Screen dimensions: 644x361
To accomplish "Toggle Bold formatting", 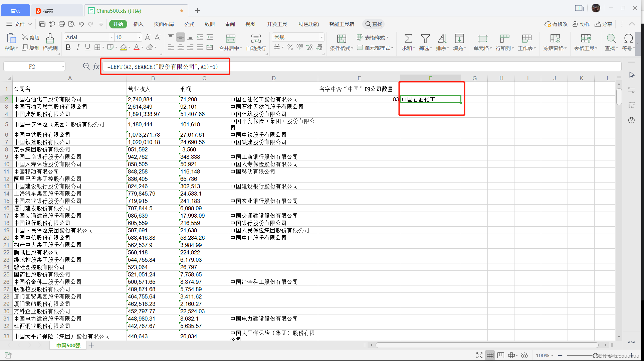I will tap(68, 47).
